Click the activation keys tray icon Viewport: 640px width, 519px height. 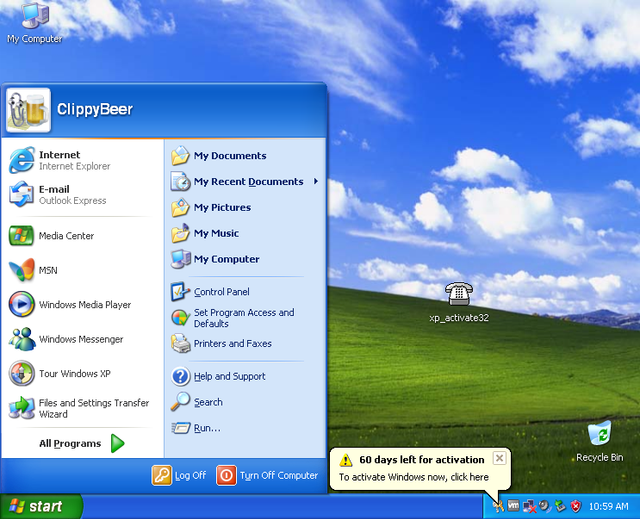(498, 506)
